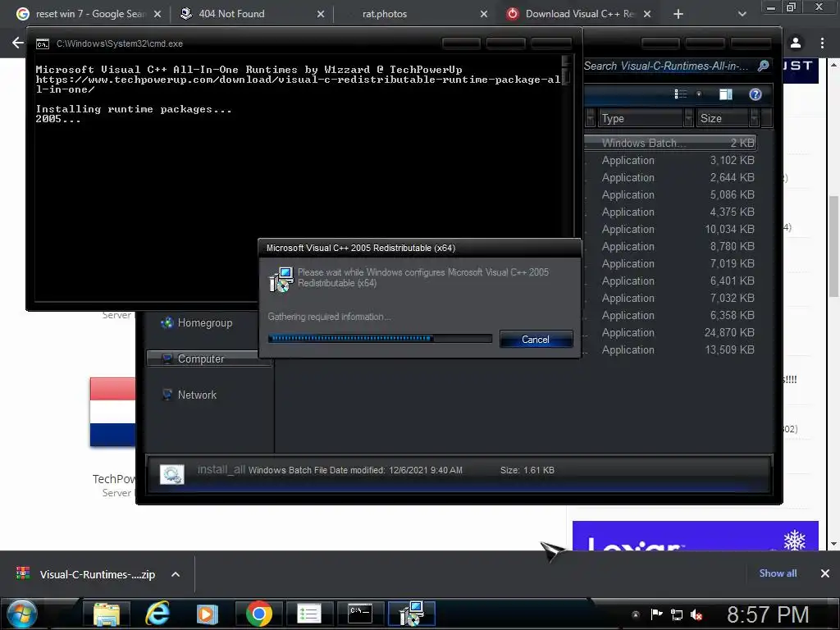Image resolution: width=840 pixels, height=630 pixels.
Task: Show hidden tray icons
Action: pyautogui.click(x=636, y=615)
